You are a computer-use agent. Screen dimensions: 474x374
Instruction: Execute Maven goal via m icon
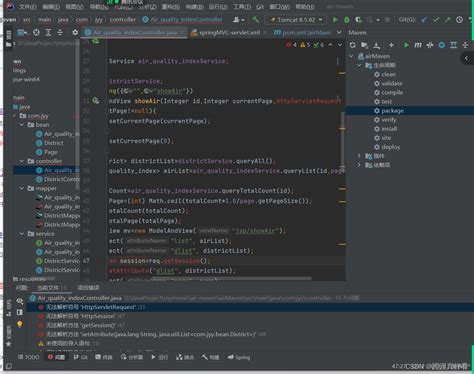pyautogui.click(x=418, y=45)
